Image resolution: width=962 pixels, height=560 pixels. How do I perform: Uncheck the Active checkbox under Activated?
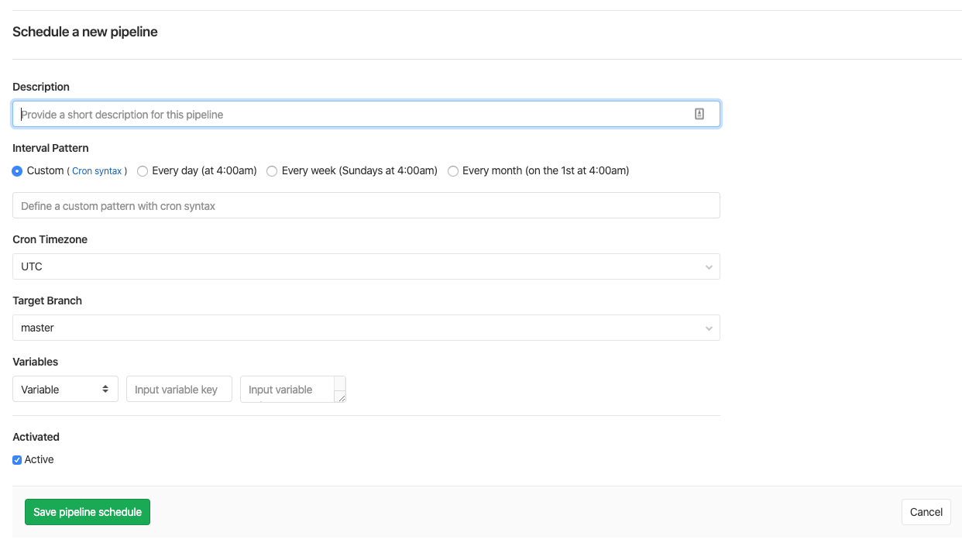coord(16,459)
